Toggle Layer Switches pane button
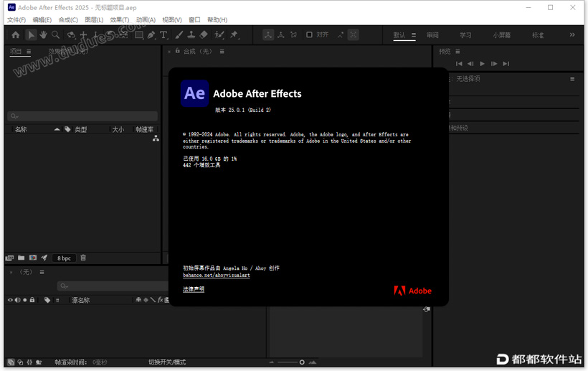Screen dimensions: 588x371 coord(11,362)
